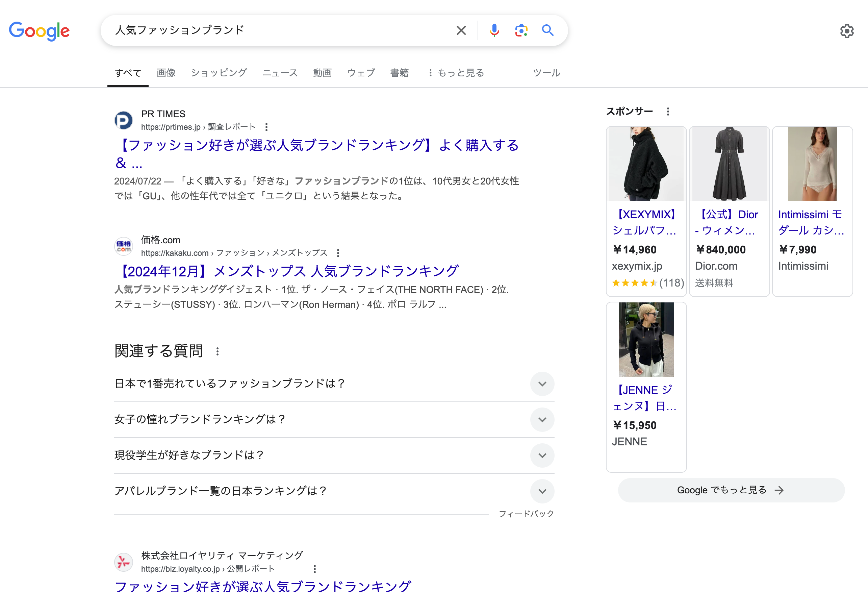
Task: Click the magnifier search button
Action: click(x=547, y=30)
